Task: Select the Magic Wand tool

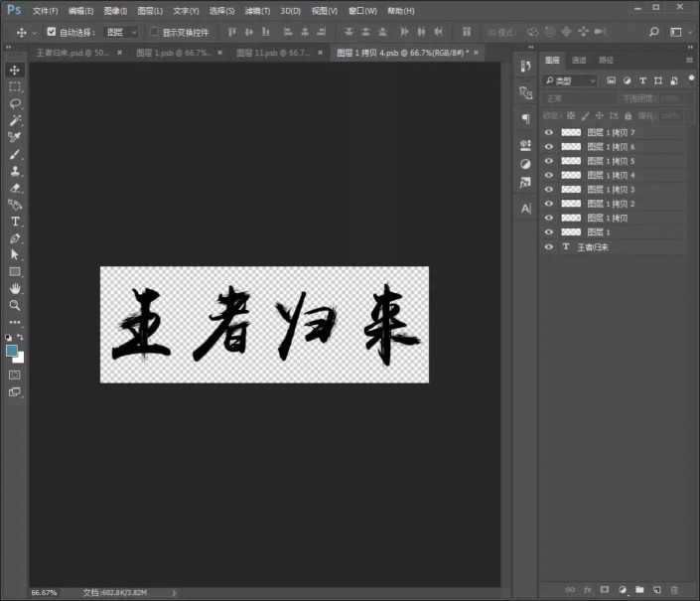Action: tap(15, 120)
